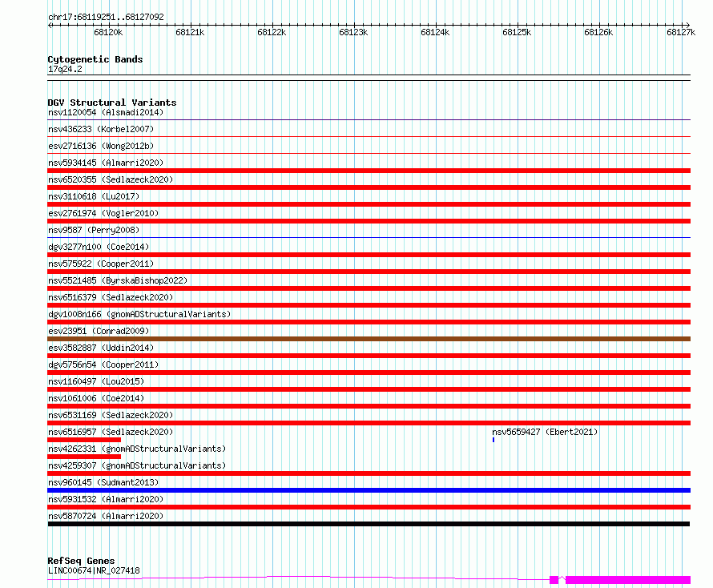Click the short red bar under nsv6516957
This screenshot has height=588, width=713.
pos(84,440)
